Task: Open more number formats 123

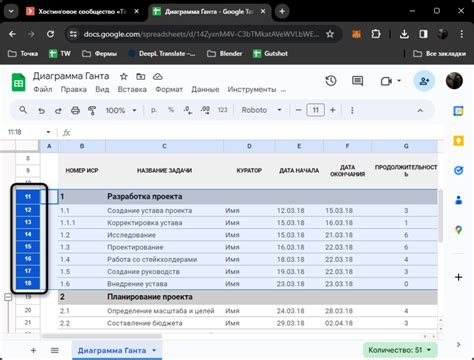Action: 222,110
